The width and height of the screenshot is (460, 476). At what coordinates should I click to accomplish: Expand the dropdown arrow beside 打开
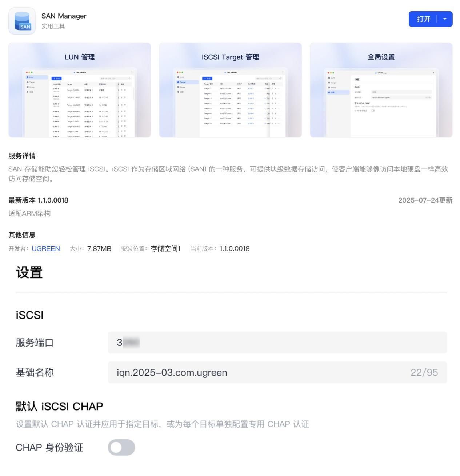[445, 19]
